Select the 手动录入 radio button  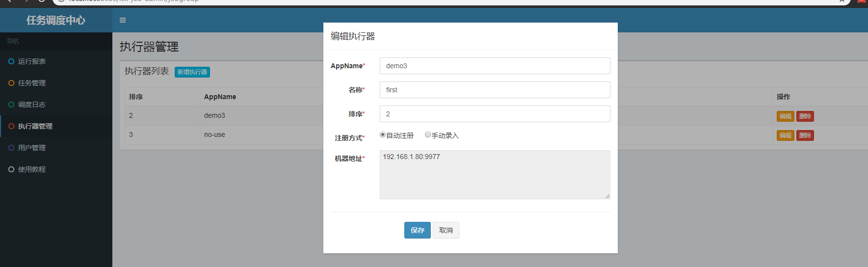tap(428, 134)
